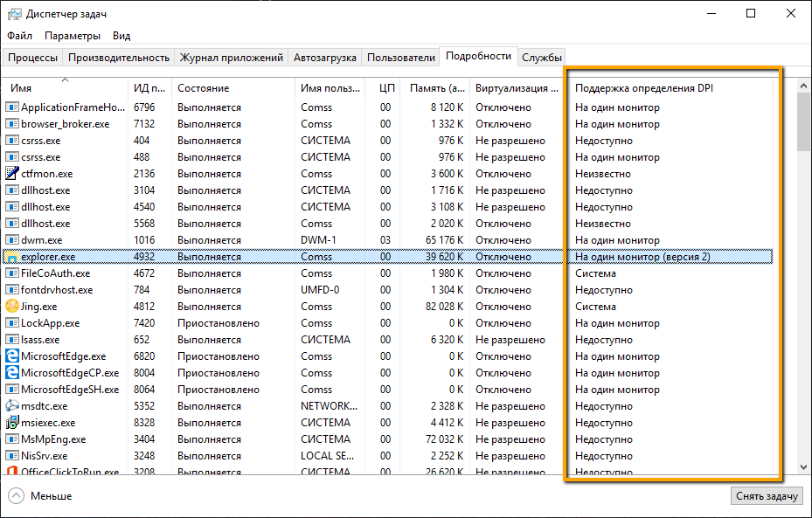Click the MicrosoftEdge.exe Edge icon

pos(12,356)
